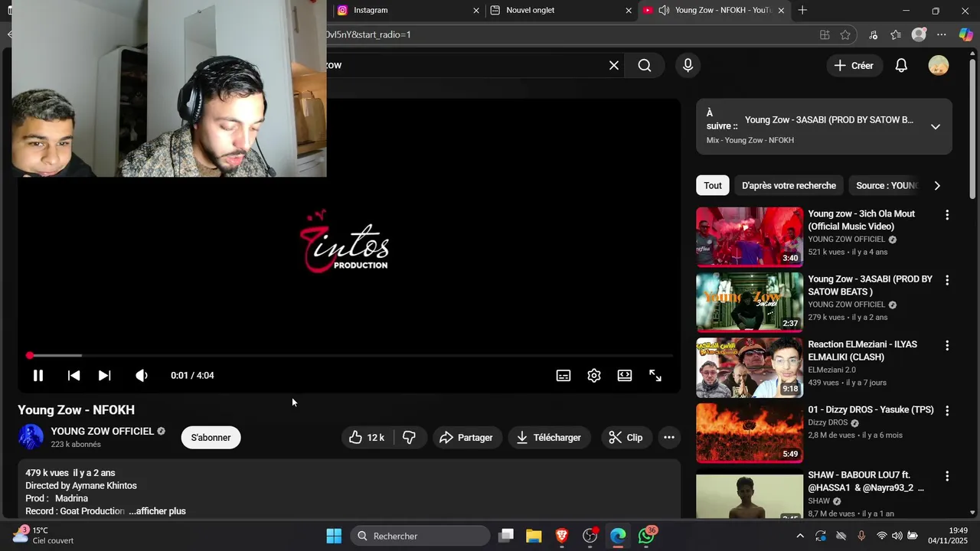The width and height of the screenshot is (980, 551).
Task: Like the video with 12 k thumbs up
Action: click(x=367, y=438)
